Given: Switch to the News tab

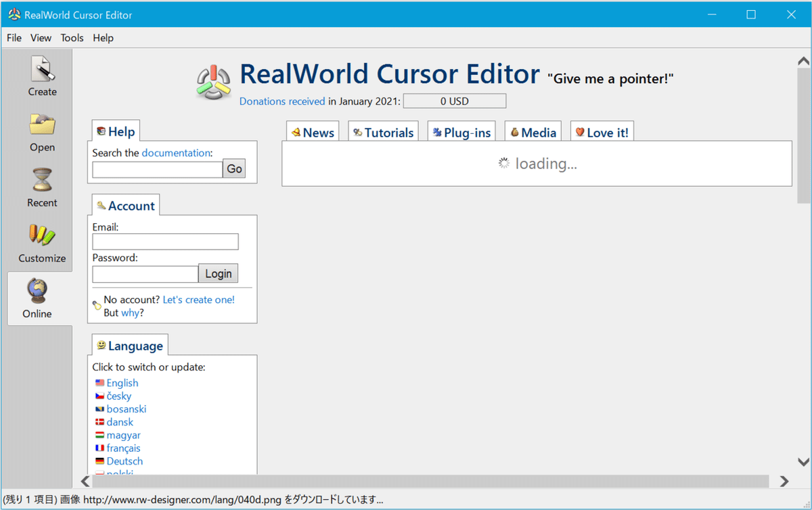Looking at the screenshot, I should pyautogui.click(x=313, y=132).
